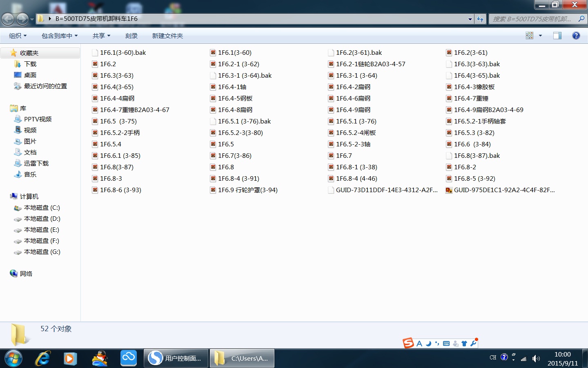588x368 pixels.
Task: Open 本地磁盘 (D:) drive
Action: click(42, 218)
